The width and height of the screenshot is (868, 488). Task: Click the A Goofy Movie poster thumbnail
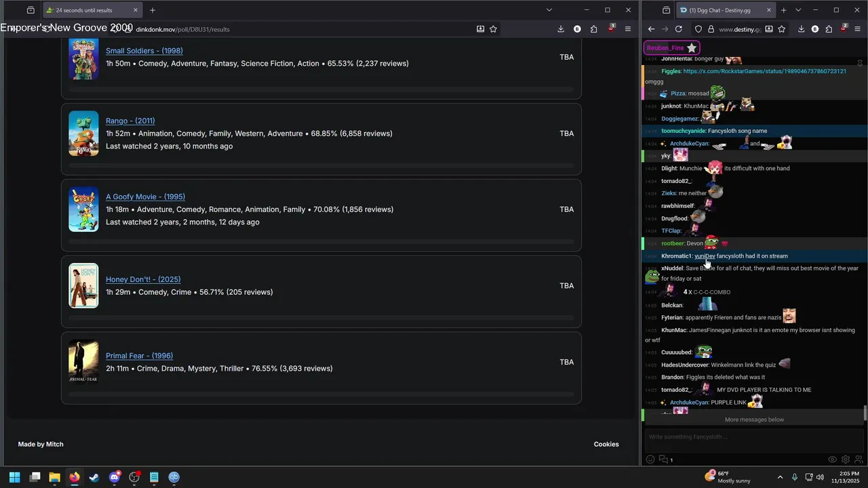click(83, 209)
